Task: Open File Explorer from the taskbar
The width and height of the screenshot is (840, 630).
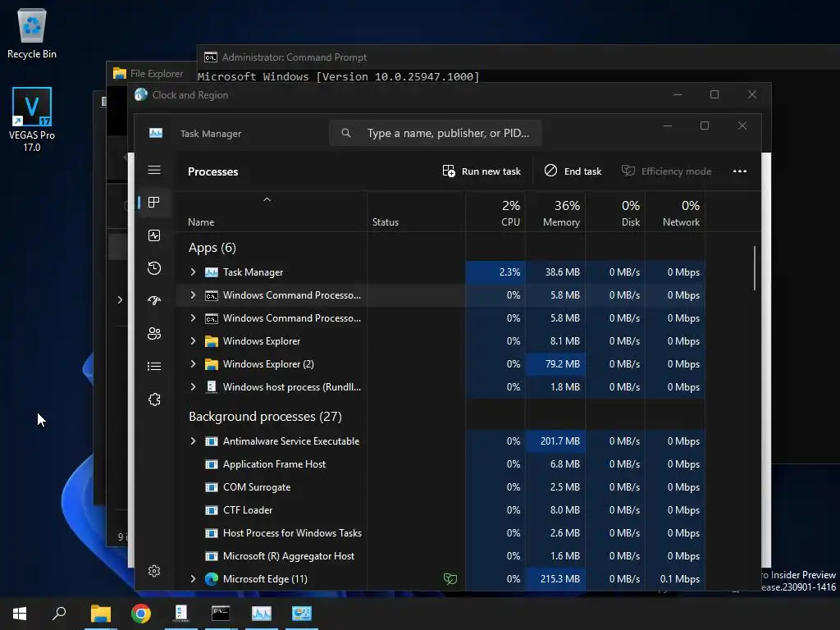Action: [x=101, y=614]
